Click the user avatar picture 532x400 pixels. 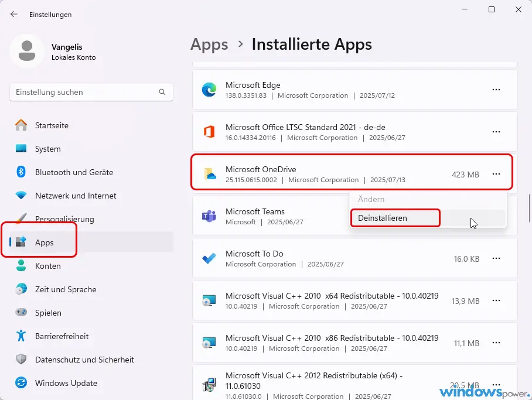(x=27, y=51)
